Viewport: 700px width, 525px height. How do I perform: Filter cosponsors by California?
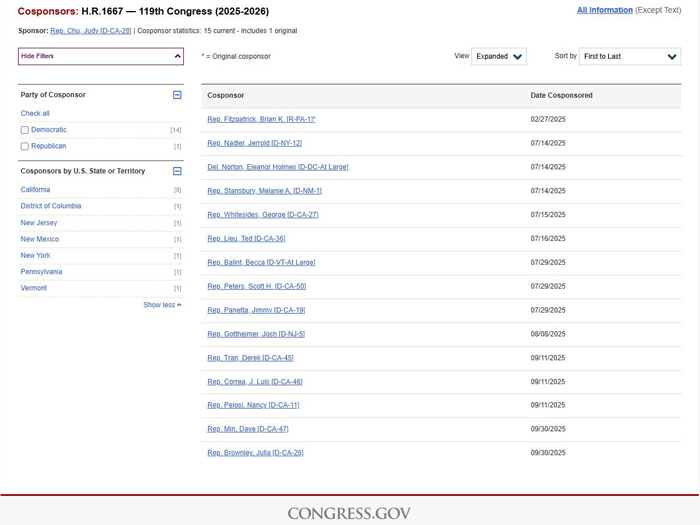(x=35, y=190)
